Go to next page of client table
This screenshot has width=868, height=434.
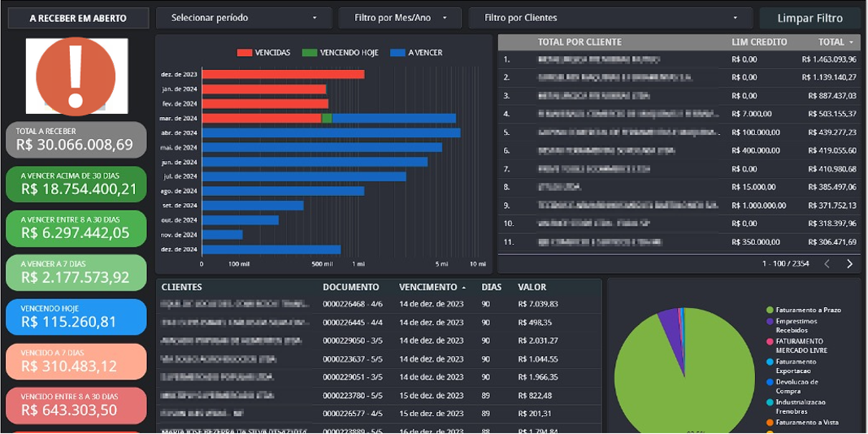pos(850,263)
